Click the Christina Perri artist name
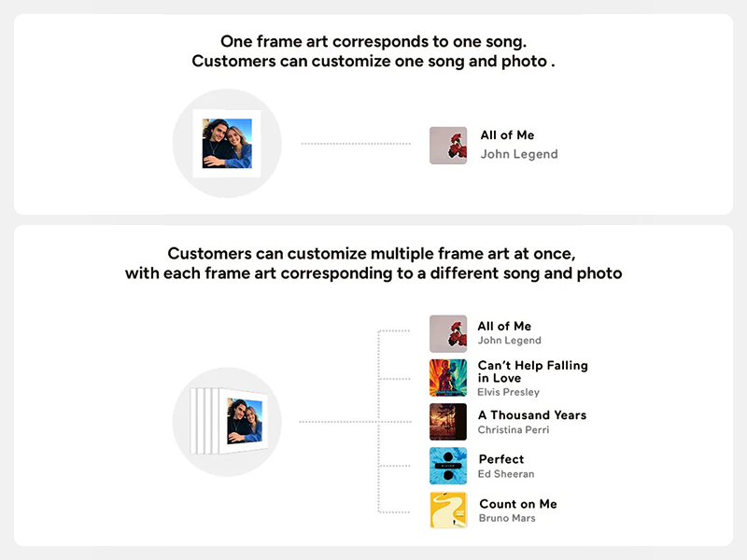Image resolution: width=747 pixels, height=560 pixels. 513,430
